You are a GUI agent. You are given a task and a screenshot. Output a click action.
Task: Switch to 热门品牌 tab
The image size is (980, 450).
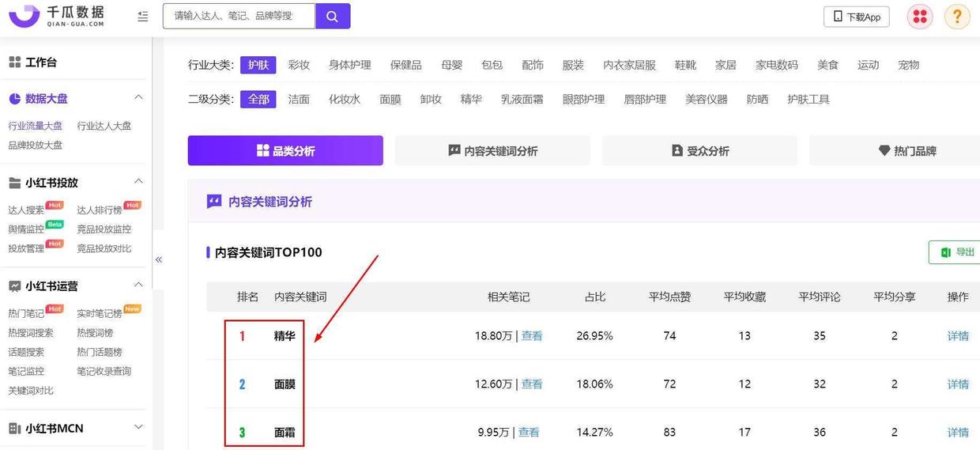[x=895, y=151]
